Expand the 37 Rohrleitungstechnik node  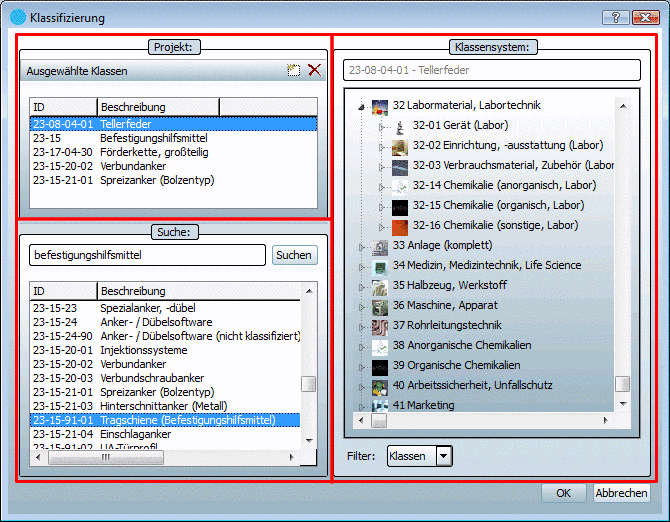(361, 327)
